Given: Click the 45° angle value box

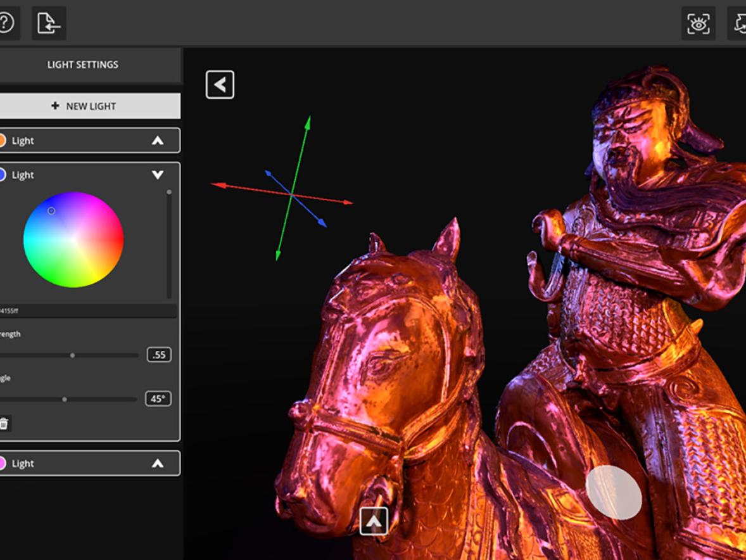Looking at the screenshot, I should [158, 398].
